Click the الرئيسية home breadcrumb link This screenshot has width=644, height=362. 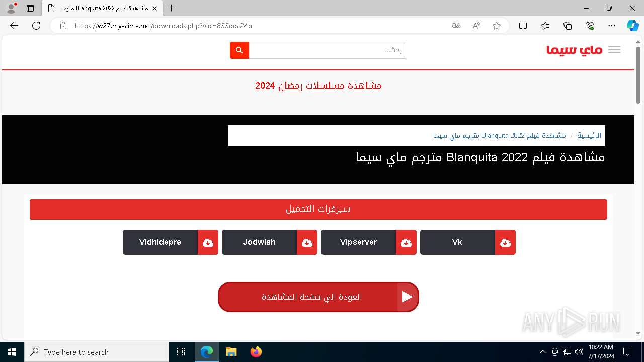tap(589, 136)
